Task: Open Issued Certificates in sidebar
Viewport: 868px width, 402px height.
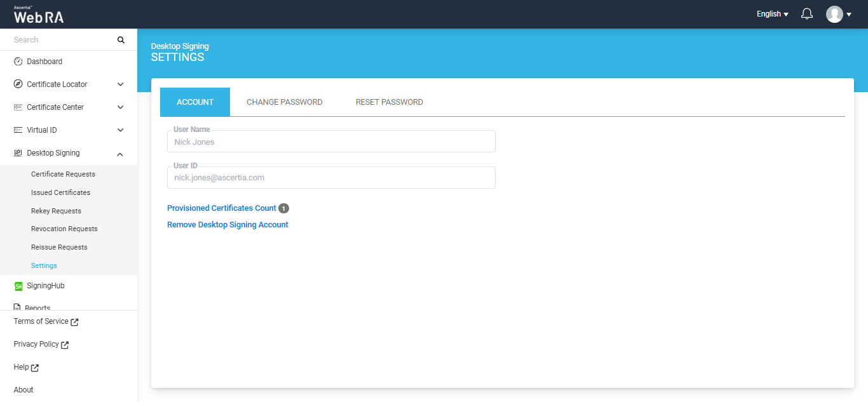Action: tap(60, 192)
